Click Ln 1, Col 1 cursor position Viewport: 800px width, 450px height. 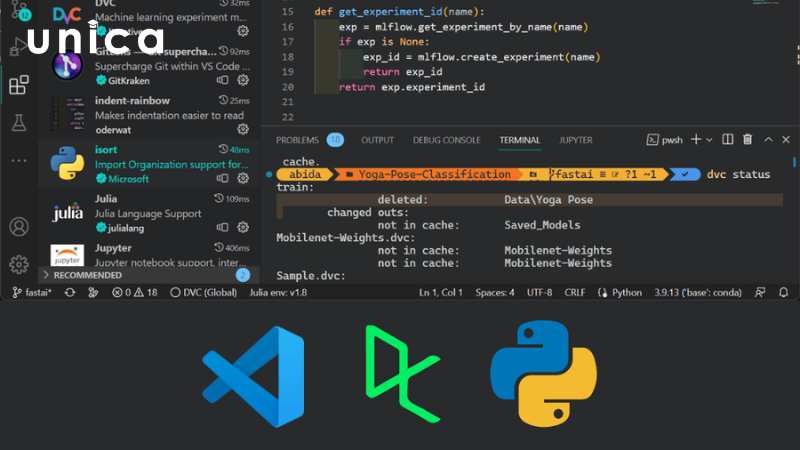(441, 292)
